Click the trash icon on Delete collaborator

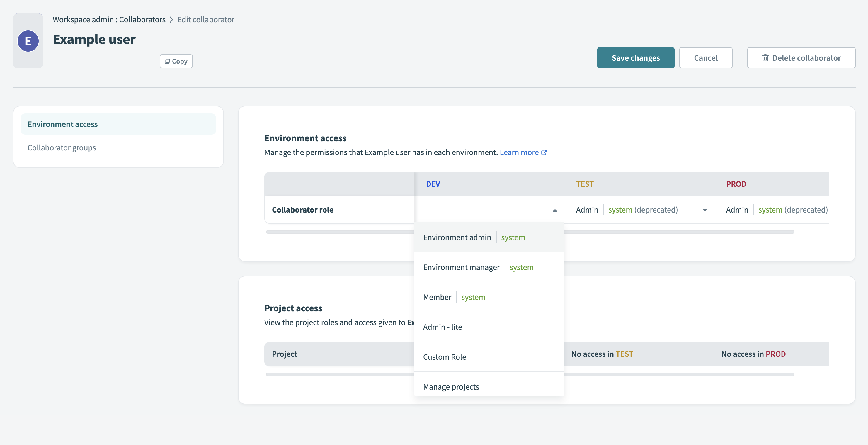(x=765, y=58)
